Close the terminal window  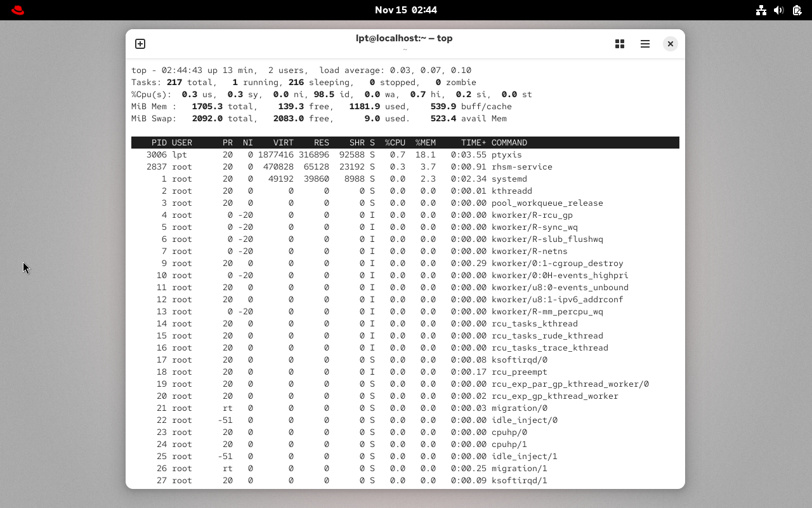[670, 44]
